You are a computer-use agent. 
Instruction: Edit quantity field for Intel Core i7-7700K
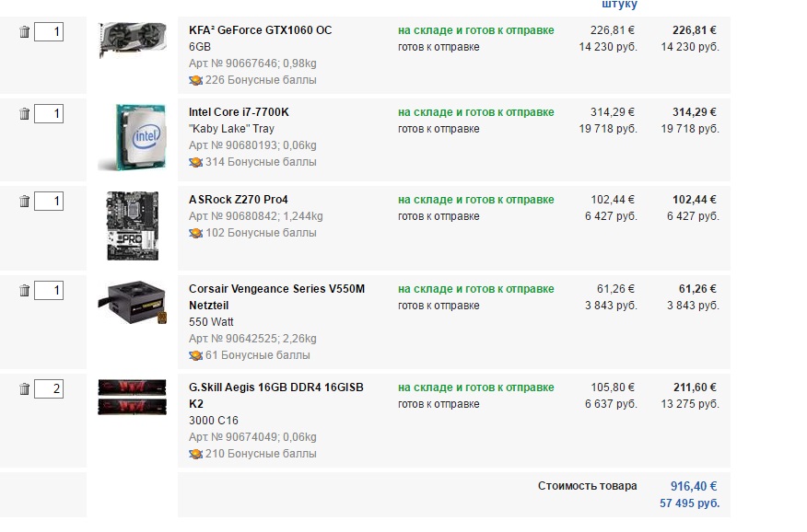[49, 113]
